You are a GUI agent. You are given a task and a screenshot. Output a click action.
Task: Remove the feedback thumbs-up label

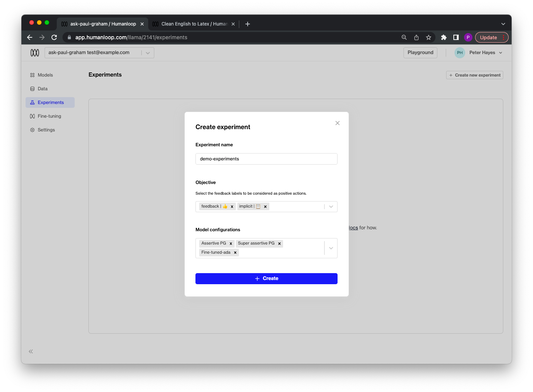232,206
